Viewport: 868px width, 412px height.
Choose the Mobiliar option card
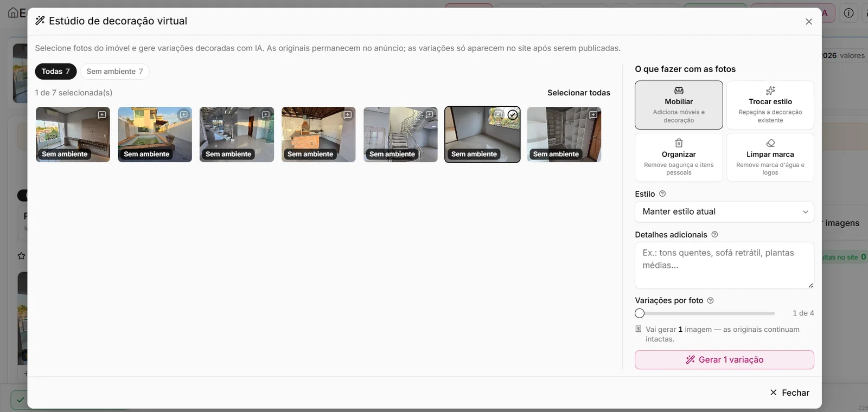(x=679, y=105)
